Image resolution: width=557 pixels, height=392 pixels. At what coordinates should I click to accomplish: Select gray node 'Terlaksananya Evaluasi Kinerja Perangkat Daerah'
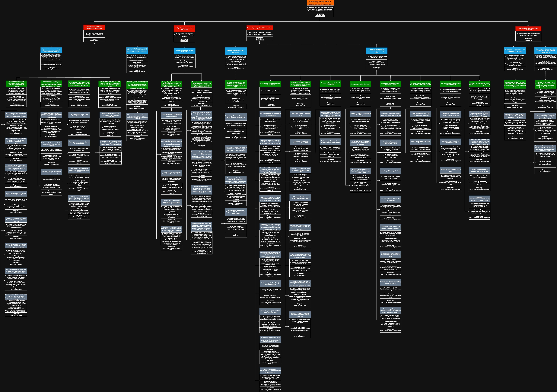coord(270,284)
